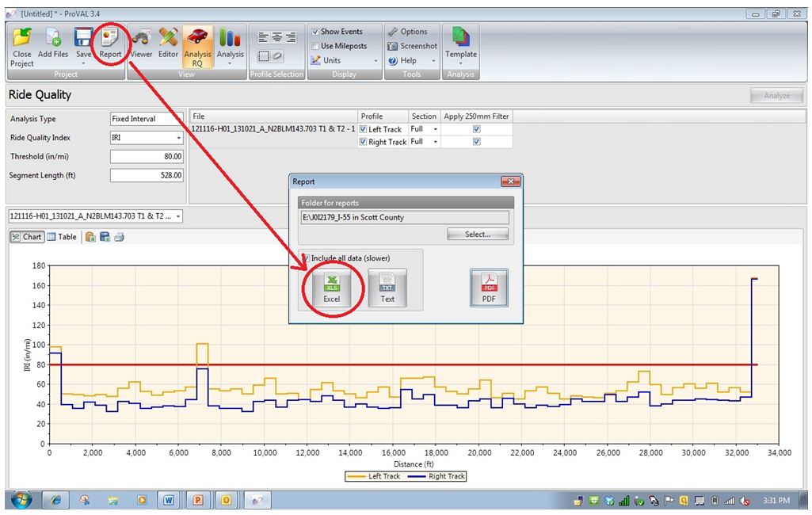The height and width of the screenshot is (515, 812).
Task: Uncheck the Left Track profile
Action: click(363, 129)
